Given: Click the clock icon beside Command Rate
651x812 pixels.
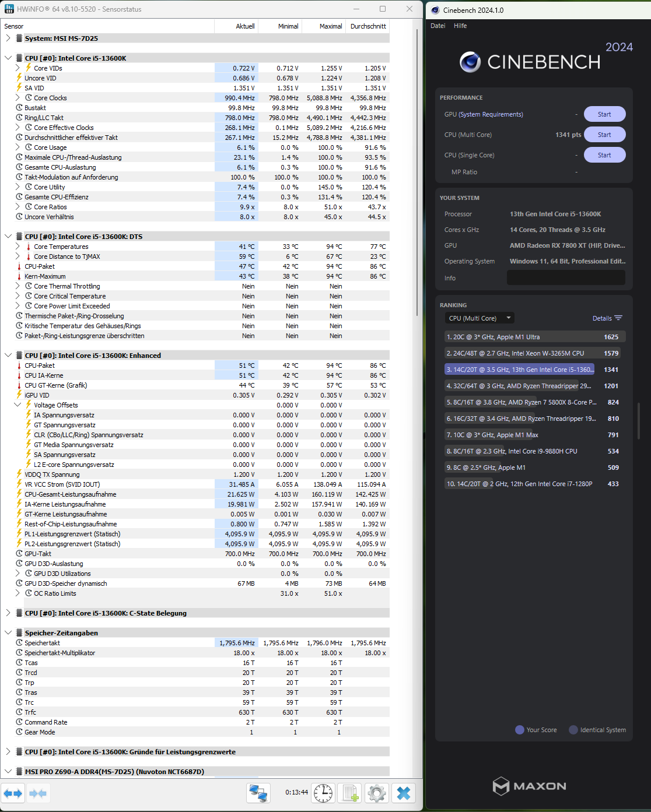Looking at the screenshot, I should coord(19,722).
